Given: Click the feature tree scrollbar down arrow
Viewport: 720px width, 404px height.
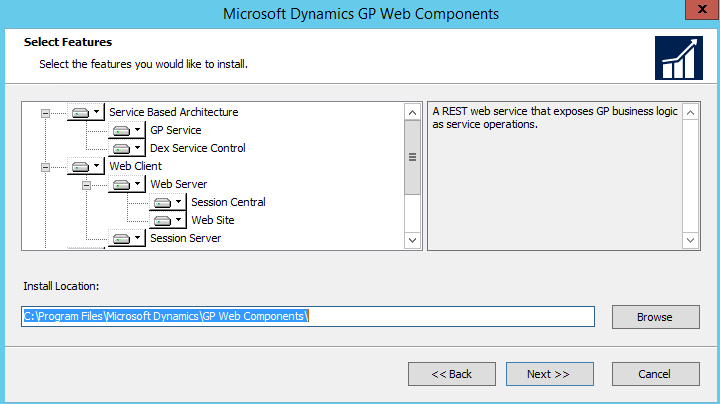Looking at the screenshot, I should click(412, 240).
